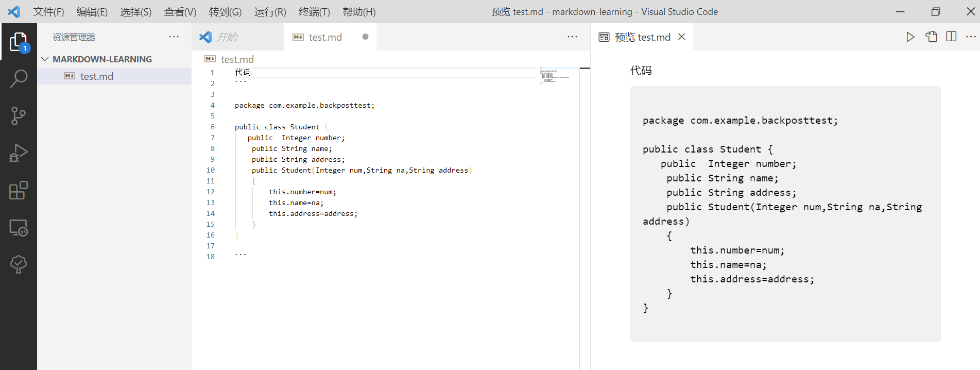Open more actions in left editor group
Image resolution: width=980 pixels, height=370 pixels.
pos(572,37)
